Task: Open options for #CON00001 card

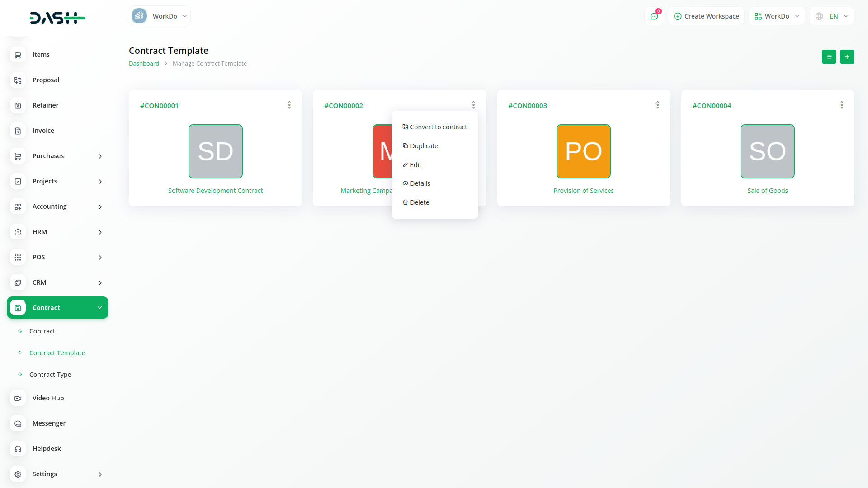Action: pos(289,105)
